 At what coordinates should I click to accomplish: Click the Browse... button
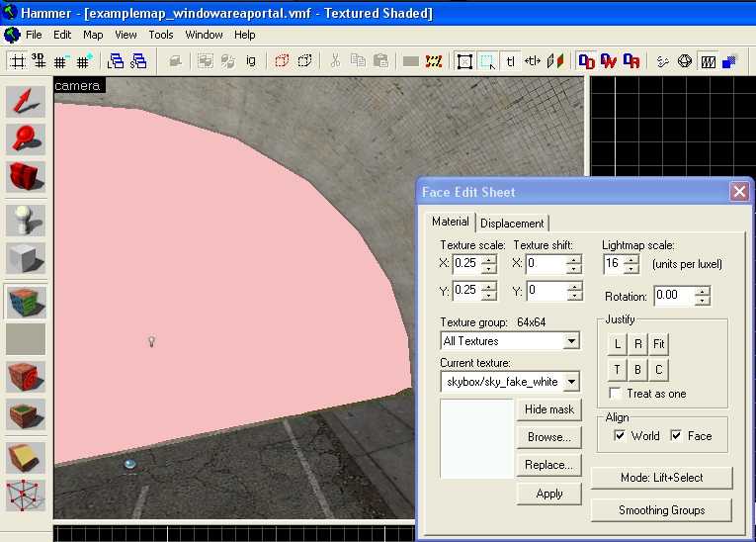[x=548, y=437]
